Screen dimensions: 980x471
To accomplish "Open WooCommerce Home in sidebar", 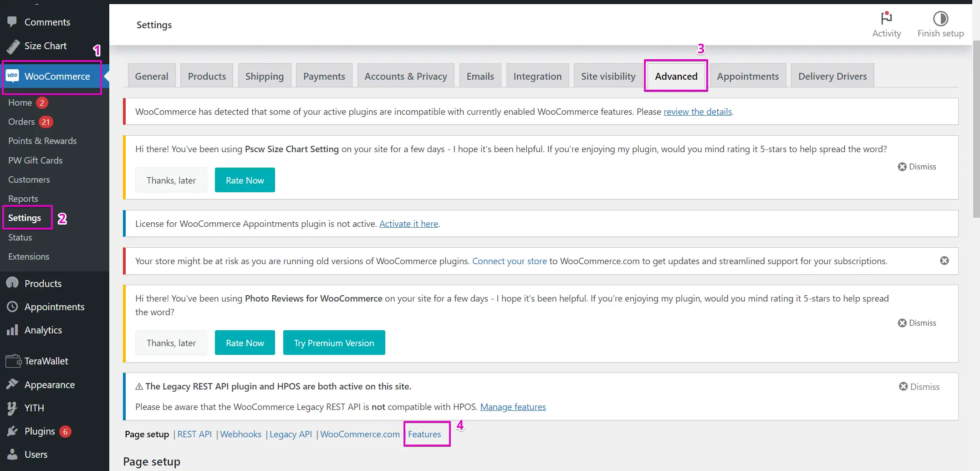I will coord(20,102).
